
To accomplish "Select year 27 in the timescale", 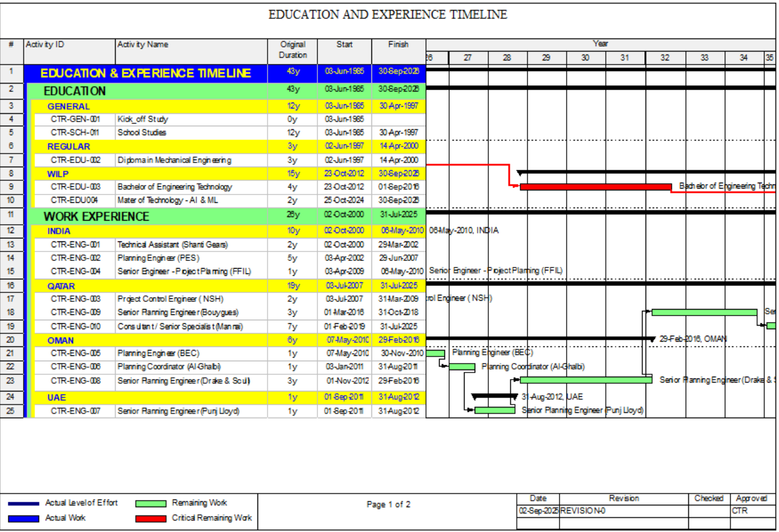I will pos(468,58).
